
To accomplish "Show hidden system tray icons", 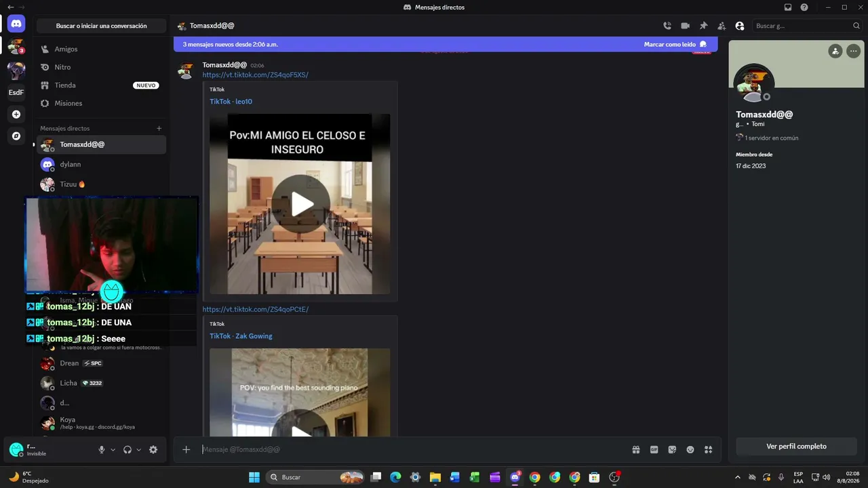I will click(x=738, y=477).
